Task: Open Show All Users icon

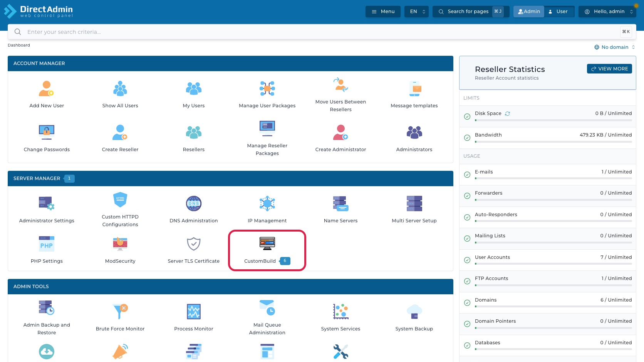Action: click(120, 88)
